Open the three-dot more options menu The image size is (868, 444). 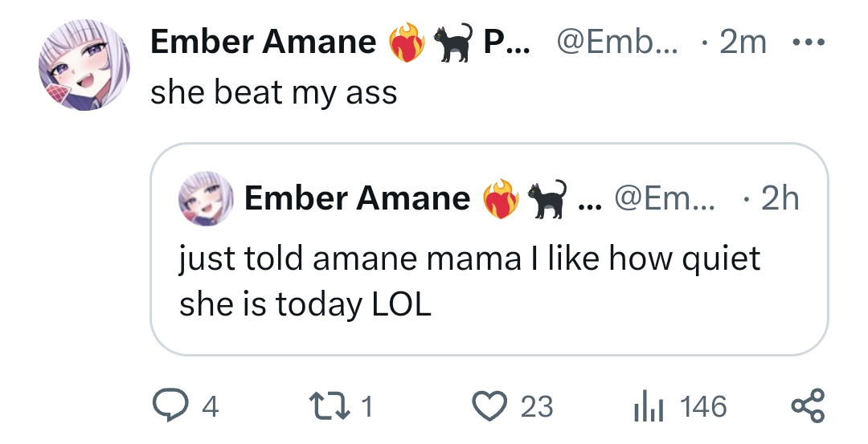(x=806, y=42)
